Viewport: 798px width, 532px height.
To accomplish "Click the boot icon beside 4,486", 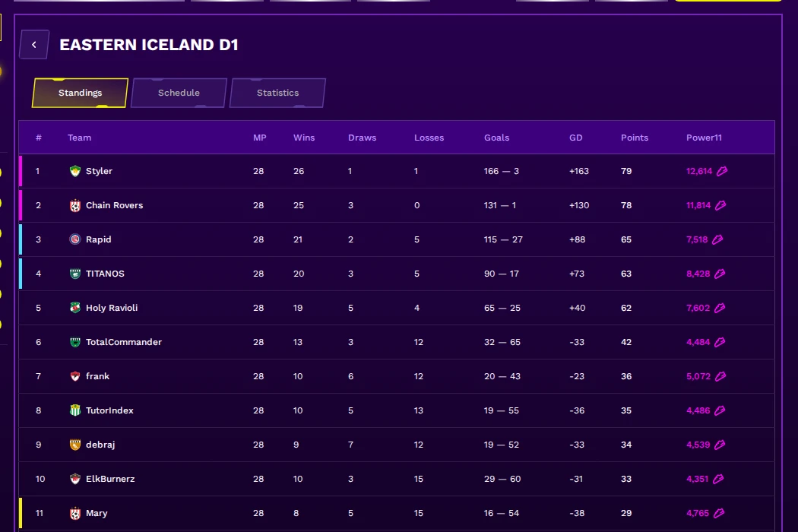I will (x=720, y=410).
